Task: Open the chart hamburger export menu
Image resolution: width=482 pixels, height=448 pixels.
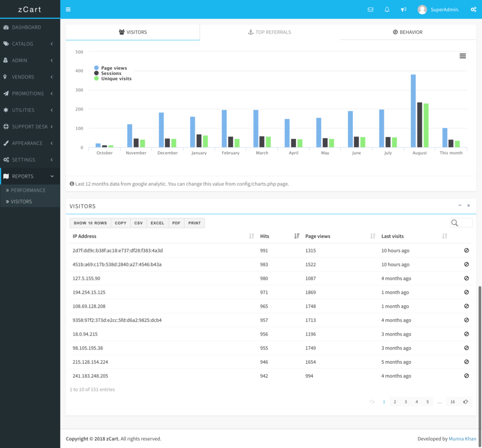Action: 463,56
